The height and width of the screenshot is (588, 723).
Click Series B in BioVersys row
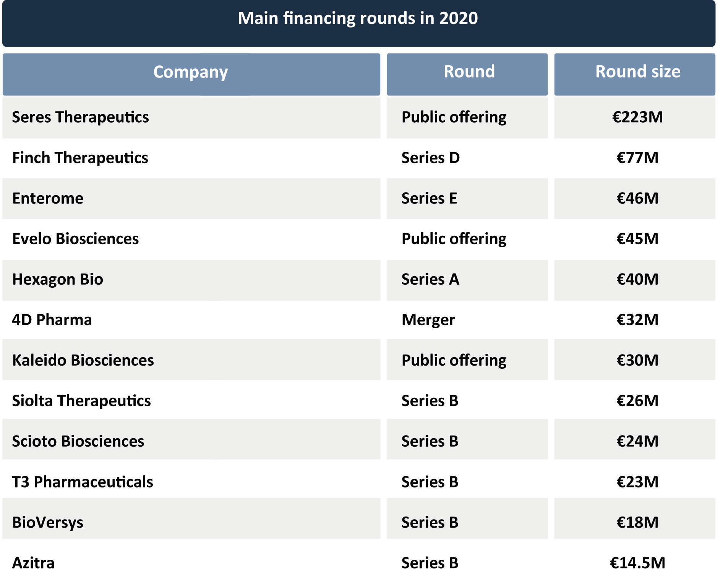[430, 522]
